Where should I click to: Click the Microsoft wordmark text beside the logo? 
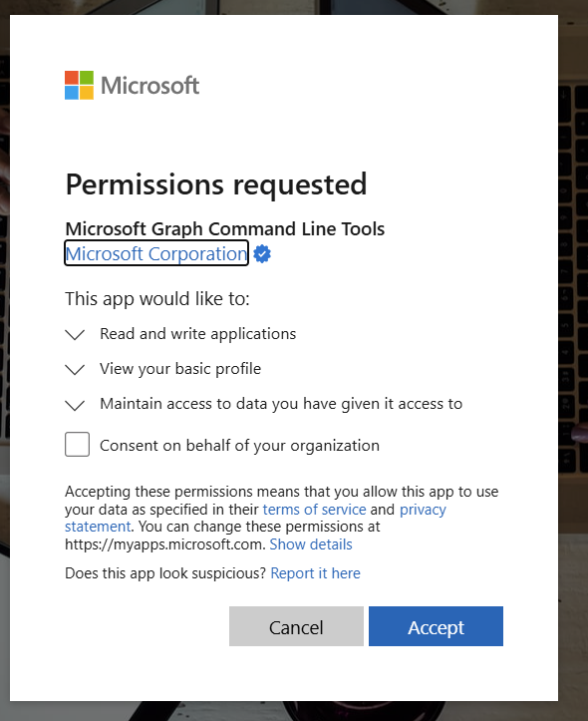(x=150, y=86)
